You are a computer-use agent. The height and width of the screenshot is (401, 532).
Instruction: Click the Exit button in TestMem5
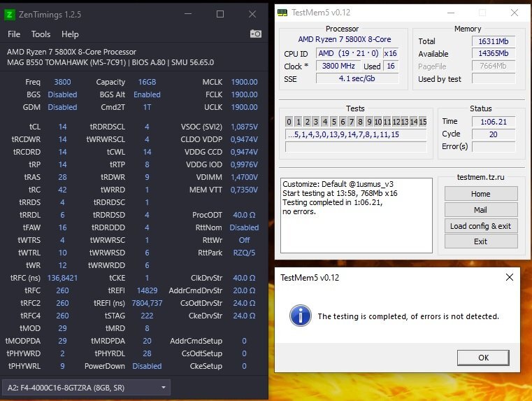(x=481, y=241)
